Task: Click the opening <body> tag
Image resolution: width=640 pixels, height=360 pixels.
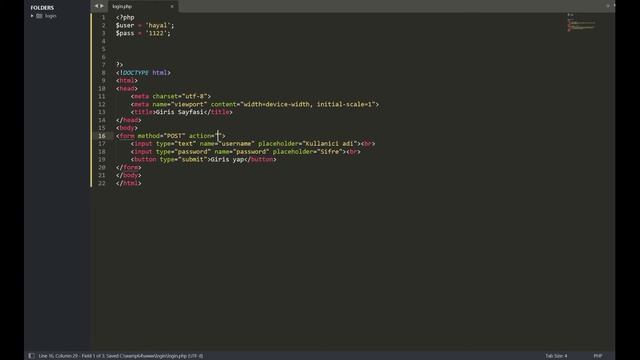Action: 127,128
